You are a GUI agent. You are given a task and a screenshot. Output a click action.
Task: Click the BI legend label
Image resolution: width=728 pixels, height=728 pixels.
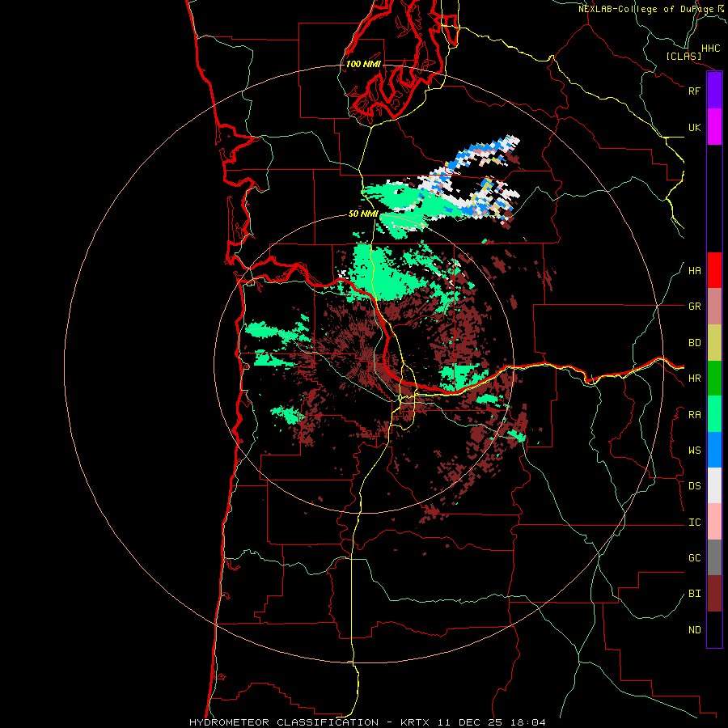tap(694, 594)
